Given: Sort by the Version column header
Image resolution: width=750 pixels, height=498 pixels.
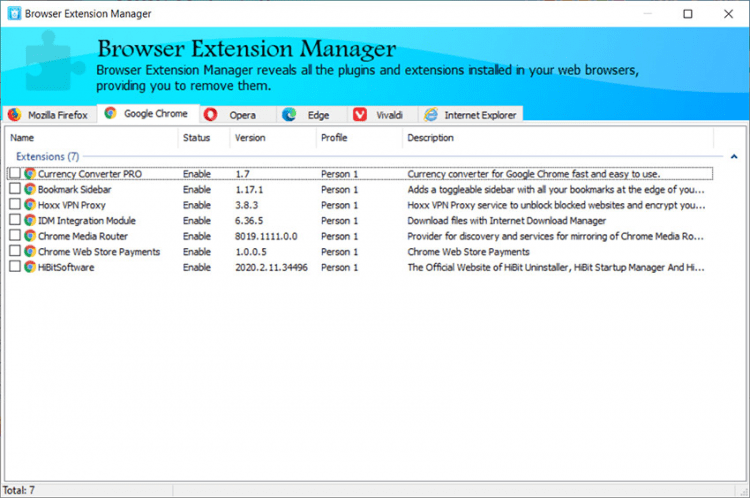Looking at the screenshot, I should click(x=270, y=138).
